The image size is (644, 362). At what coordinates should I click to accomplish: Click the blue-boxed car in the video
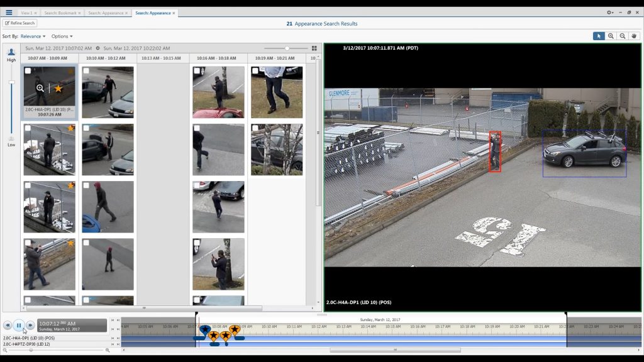coord(584,153)
